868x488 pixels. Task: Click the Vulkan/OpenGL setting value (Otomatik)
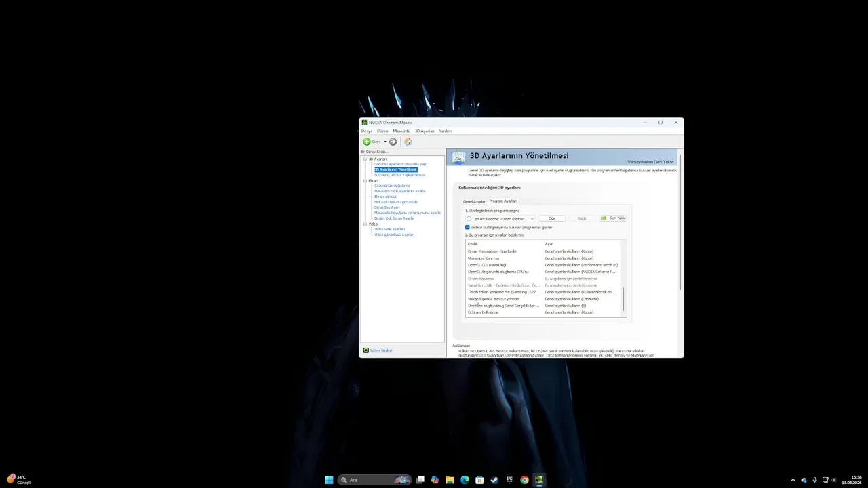(572, 299)
